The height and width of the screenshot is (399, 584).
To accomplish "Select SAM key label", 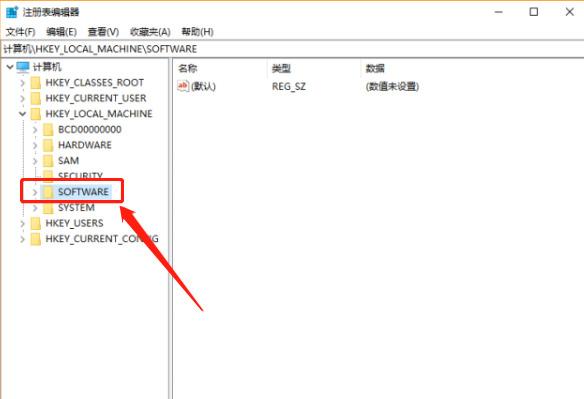I will point(69,161).
